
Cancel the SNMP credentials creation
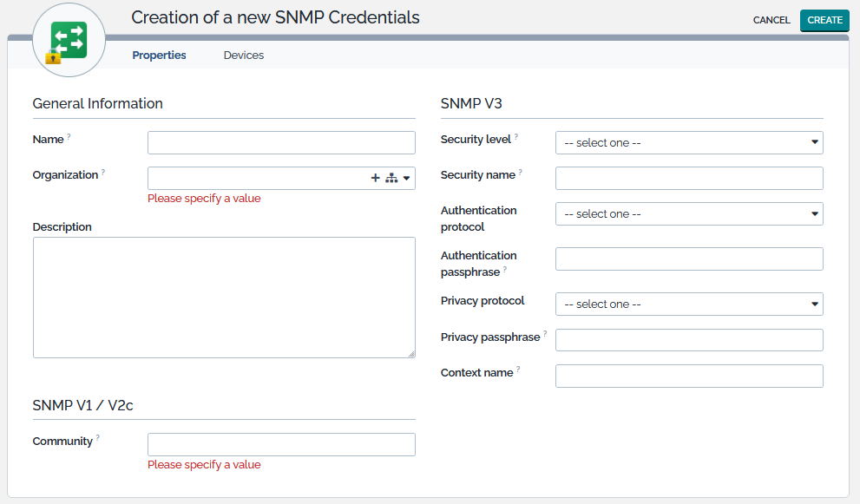771,20
